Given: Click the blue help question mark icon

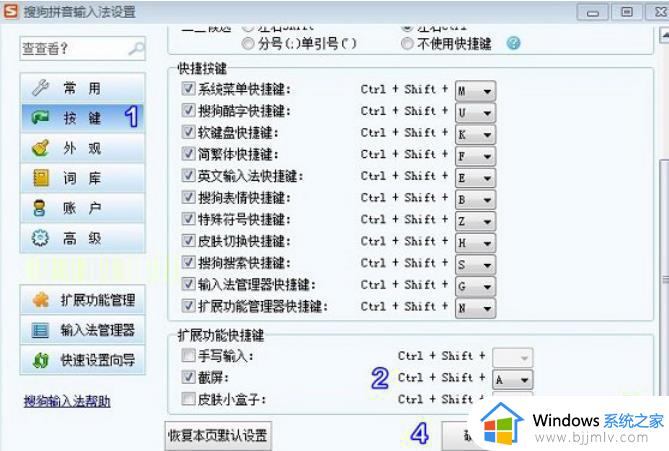Looking at the screenshot, I should [x=513, y=43].
